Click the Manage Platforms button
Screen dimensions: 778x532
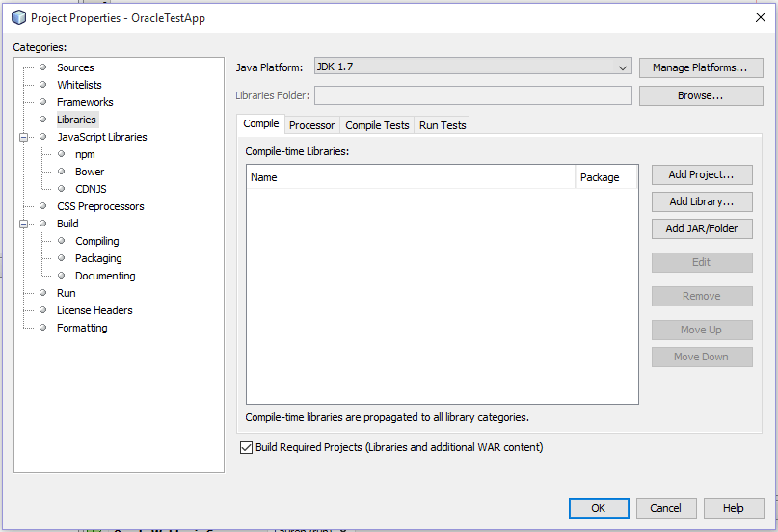[700, 67]
